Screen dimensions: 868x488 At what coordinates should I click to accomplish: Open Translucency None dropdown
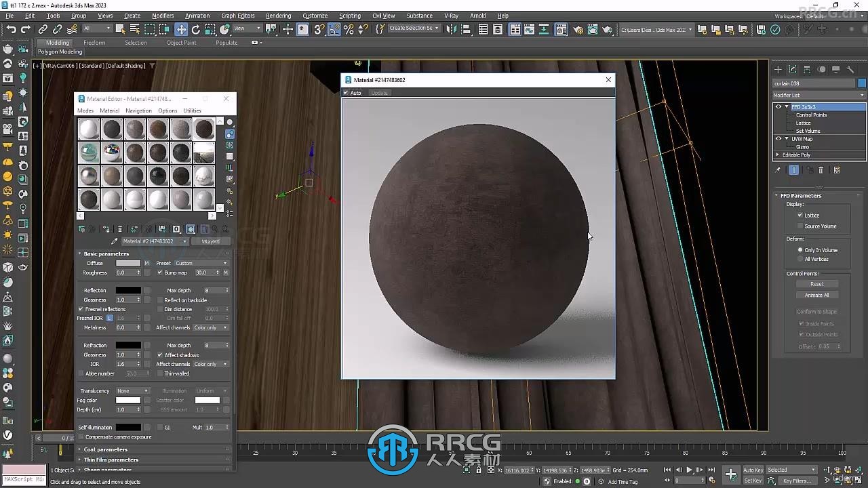coord(132,391)
